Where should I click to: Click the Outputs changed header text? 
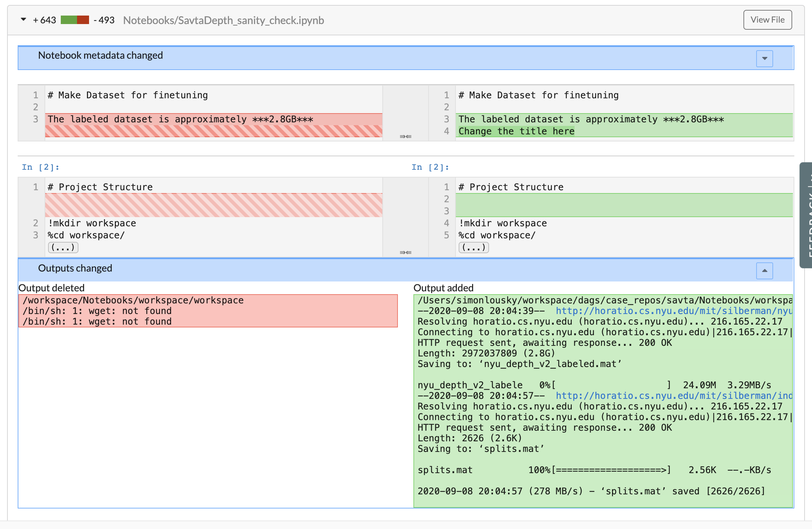(x=75, y=268)
